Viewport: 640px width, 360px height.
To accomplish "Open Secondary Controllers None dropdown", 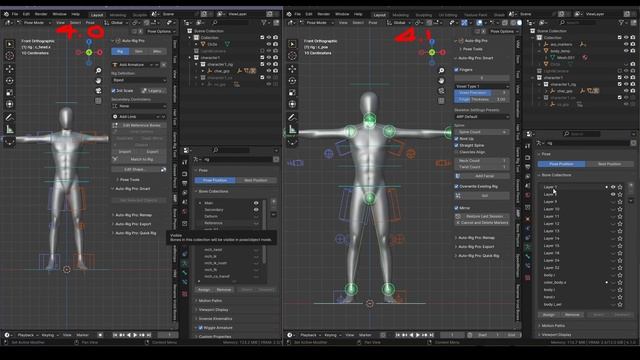I will [x=139, y=106].
